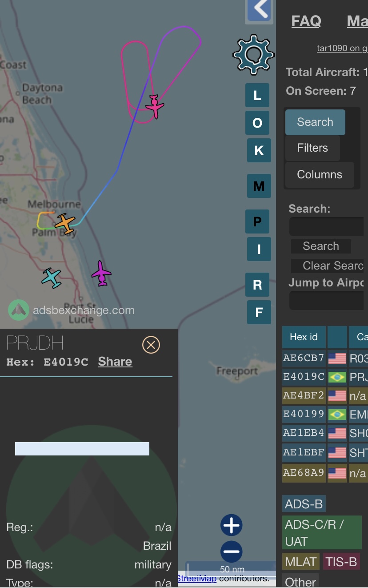This screenshot has width=368, height=588.
Task: Select the AE1EBF row in the aircraft table
Action: point(325,453)
